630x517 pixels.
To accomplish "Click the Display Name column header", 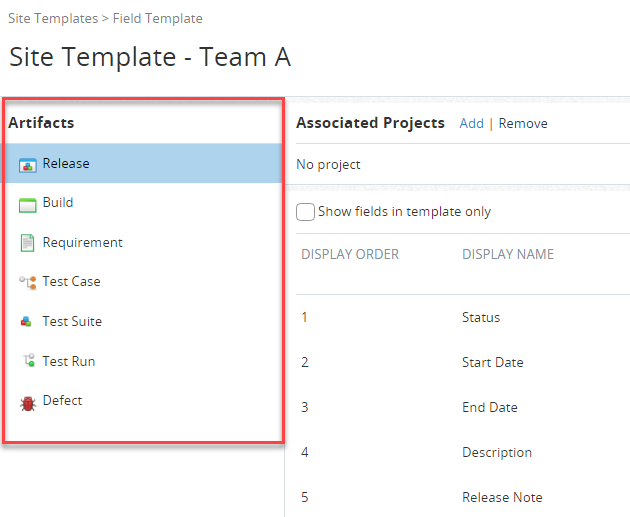I will (x=508, y=254).
